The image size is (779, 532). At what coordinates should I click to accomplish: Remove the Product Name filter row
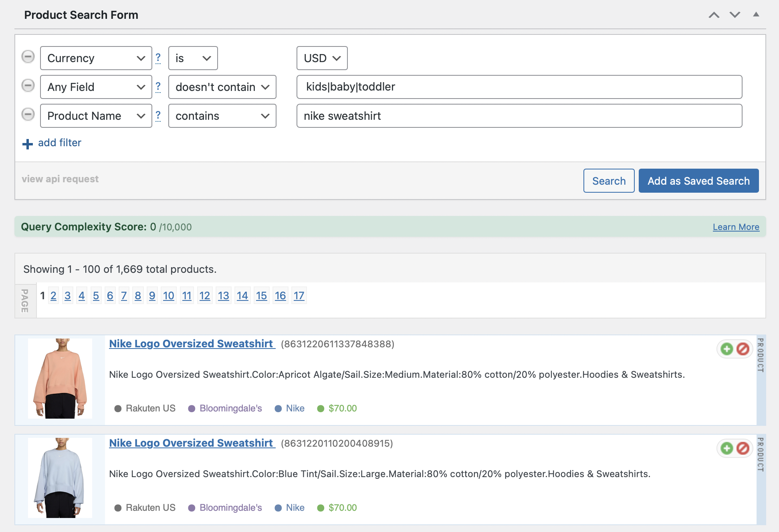(x=28, y=115)
